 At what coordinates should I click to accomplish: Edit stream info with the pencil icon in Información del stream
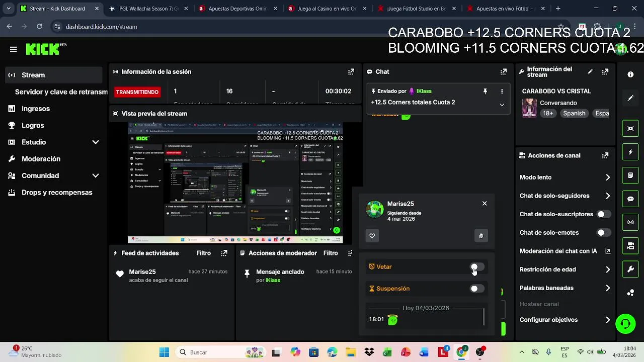(590, 72)
